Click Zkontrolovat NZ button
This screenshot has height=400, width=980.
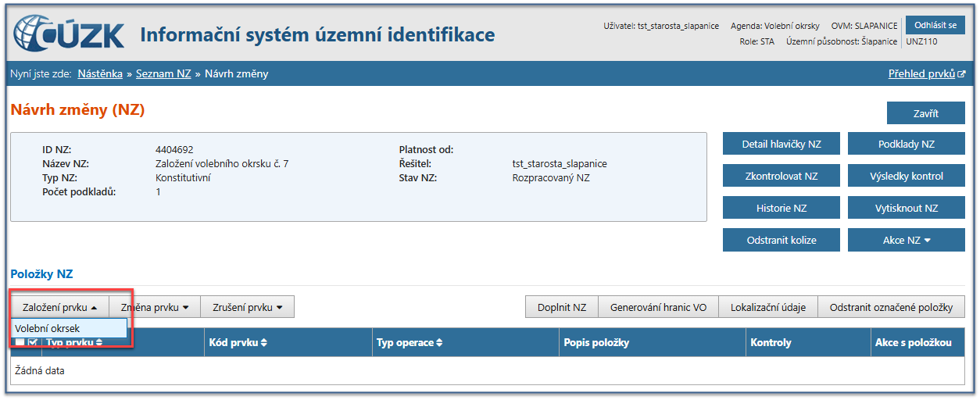(781, 176)
